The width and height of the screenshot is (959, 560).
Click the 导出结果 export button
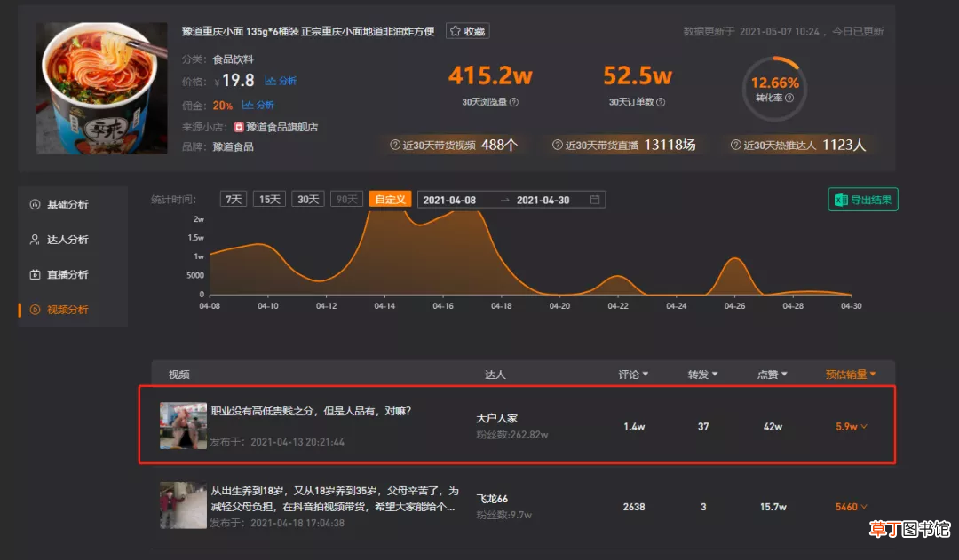(863, 200)
